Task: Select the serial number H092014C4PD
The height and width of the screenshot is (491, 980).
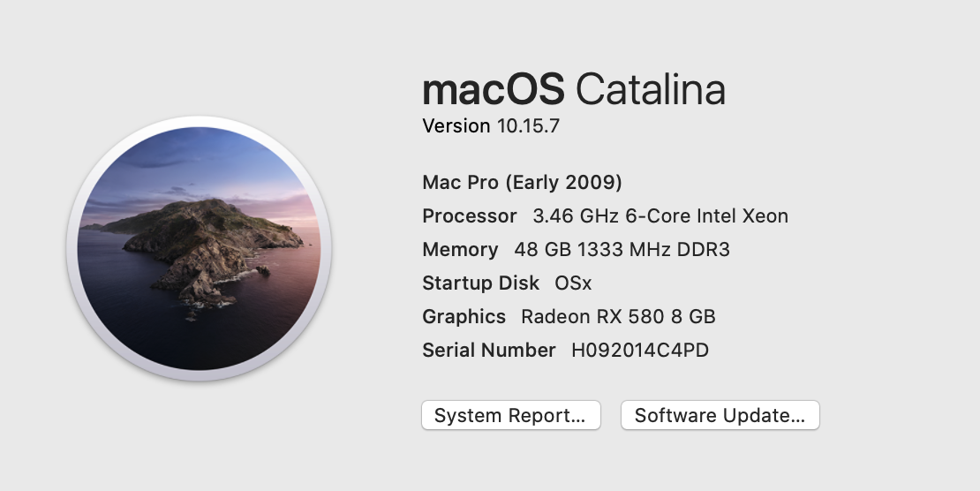Action: click(640, 351)
